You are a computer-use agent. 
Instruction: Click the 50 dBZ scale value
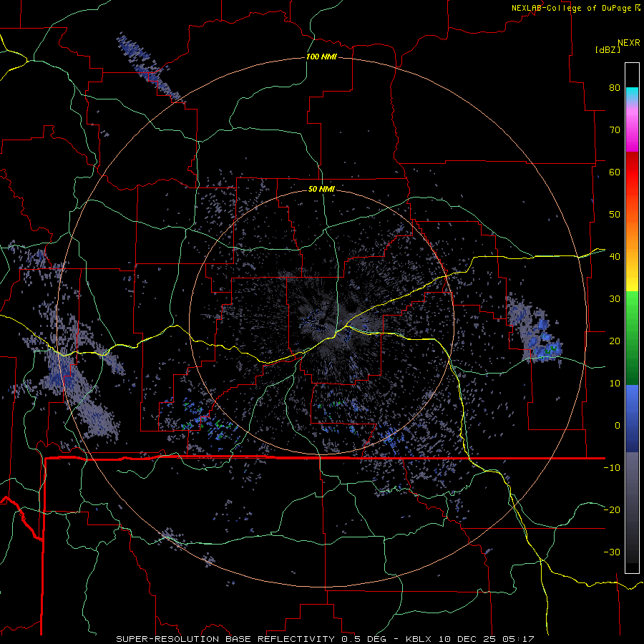pos(615,215)
